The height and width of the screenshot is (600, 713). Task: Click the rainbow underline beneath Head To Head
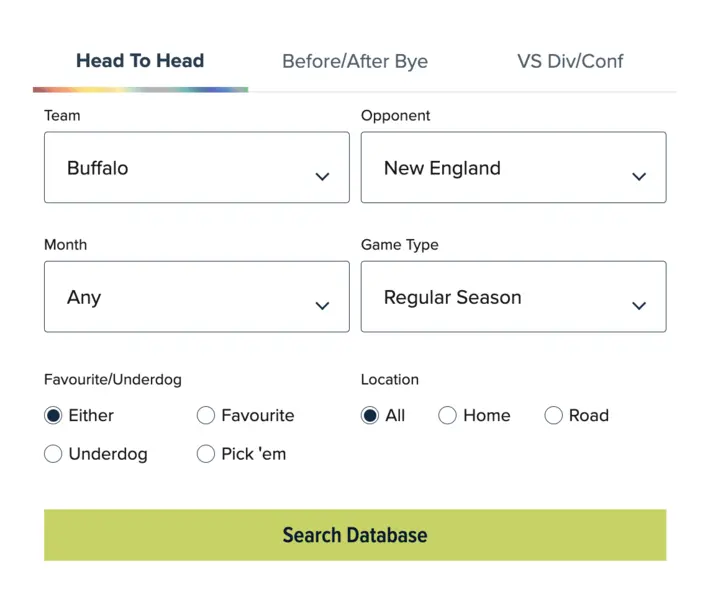point(140,89)
